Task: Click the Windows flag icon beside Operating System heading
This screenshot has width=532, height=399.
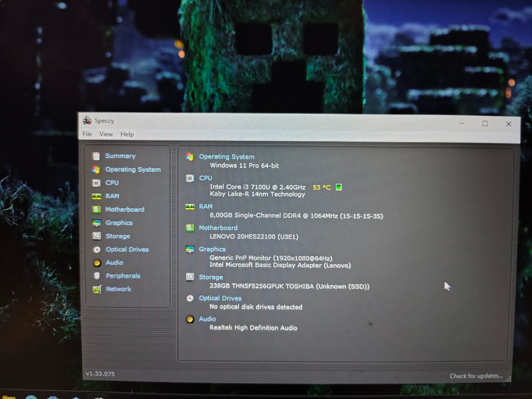Action: (x=190, y=157)
